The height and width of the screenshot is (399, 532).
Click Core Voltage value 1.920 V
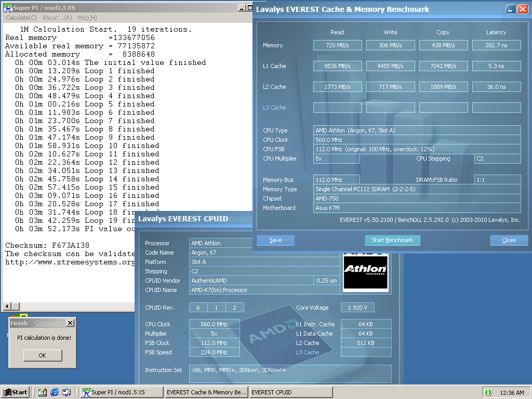(x=357, y=308)
